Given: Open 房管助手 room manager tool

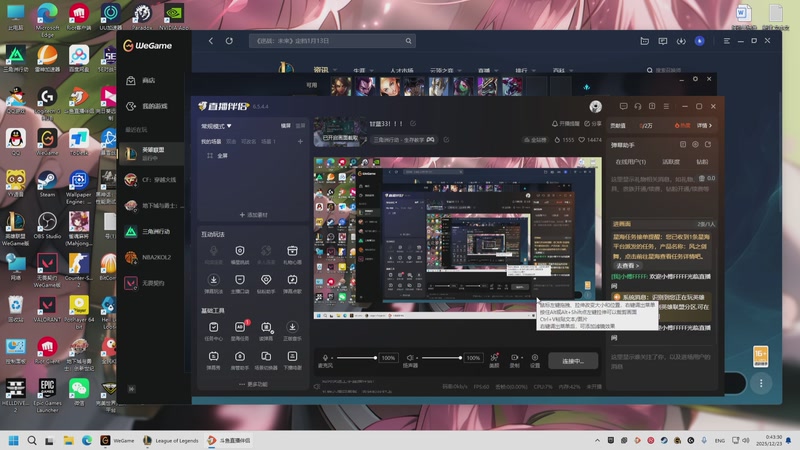Looking at the screenshot, I should (240, 359).
